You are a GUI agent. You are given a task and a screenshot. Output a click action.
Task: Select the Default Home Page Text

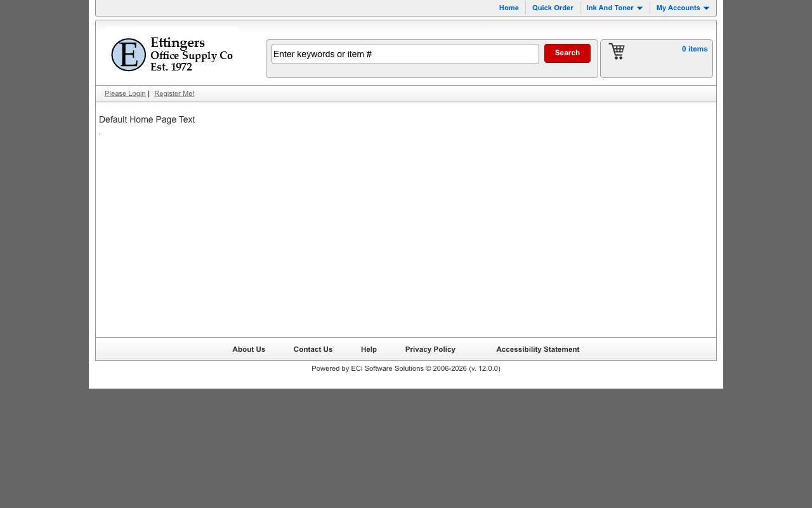pos(147,119)
